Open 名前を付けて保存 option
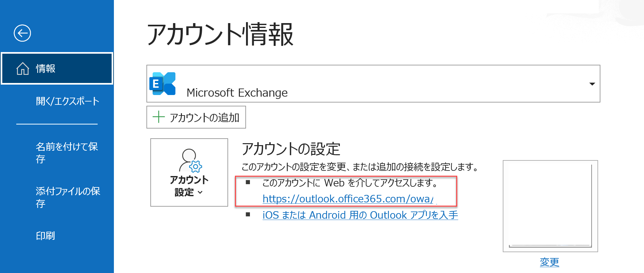Image resolution: width=644 pixels, height=273 pixels. click(67, 153)
